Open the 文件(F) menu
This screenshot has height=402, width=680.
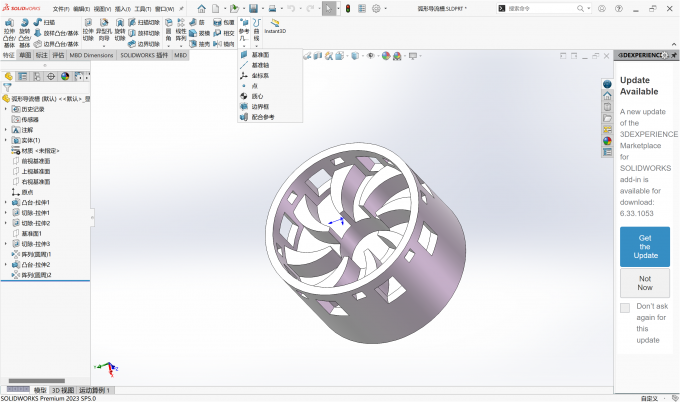coord(61,9)
